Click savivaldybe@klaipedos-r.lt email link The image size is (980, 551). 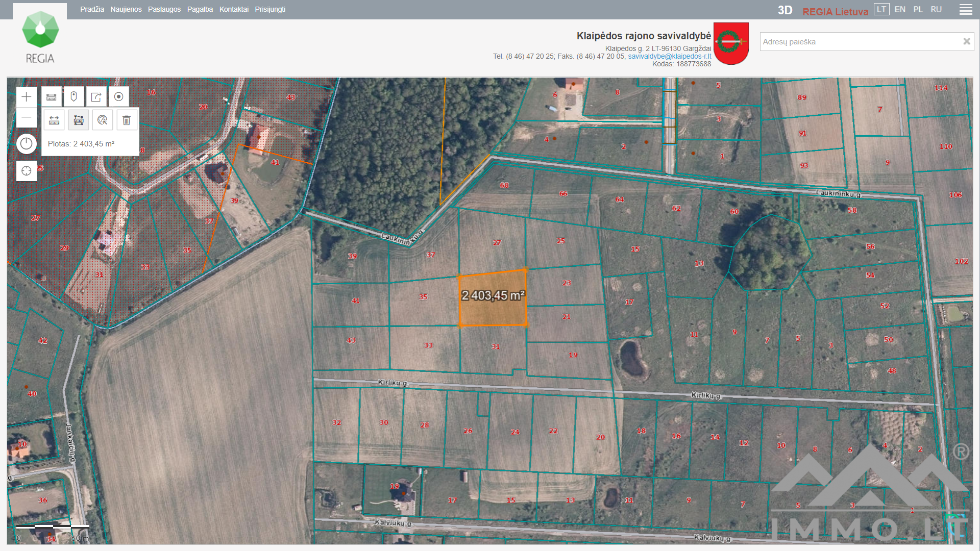coord(670,56)
